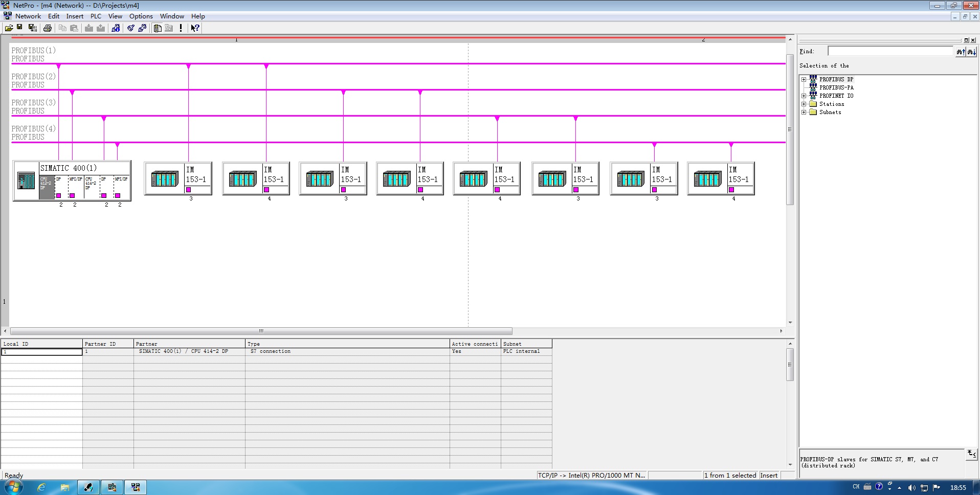
Task: Open Internet Explorer from the taskbar
Action: (41, 487)
